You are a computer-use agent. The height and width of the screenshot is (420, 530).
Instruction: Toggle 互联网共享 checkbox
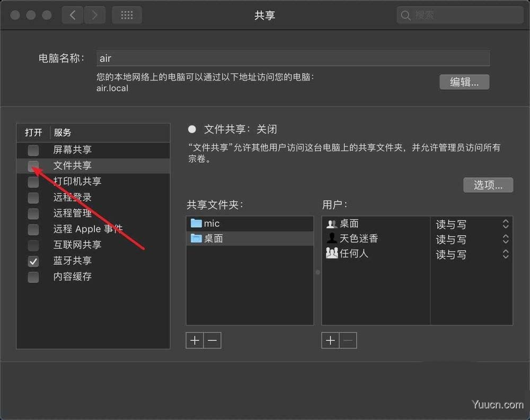point(33,245)
